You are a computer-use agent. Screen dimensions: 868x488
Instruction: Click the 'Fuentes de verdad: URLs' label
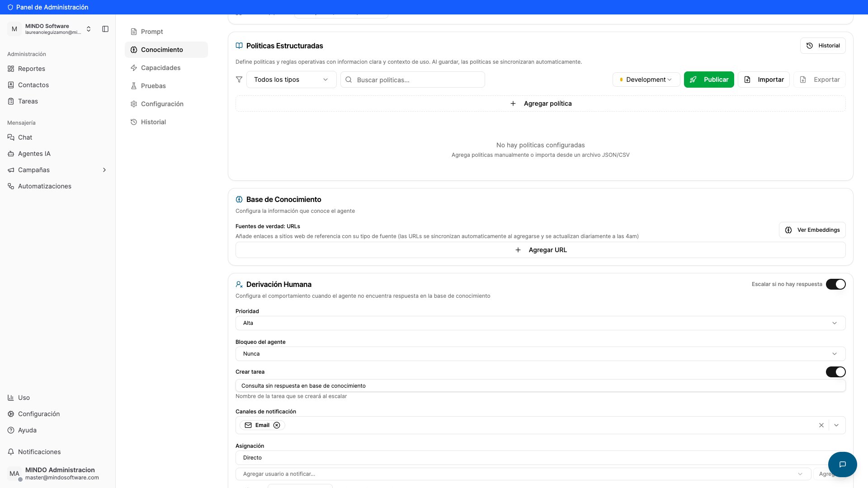click(268, 226)
